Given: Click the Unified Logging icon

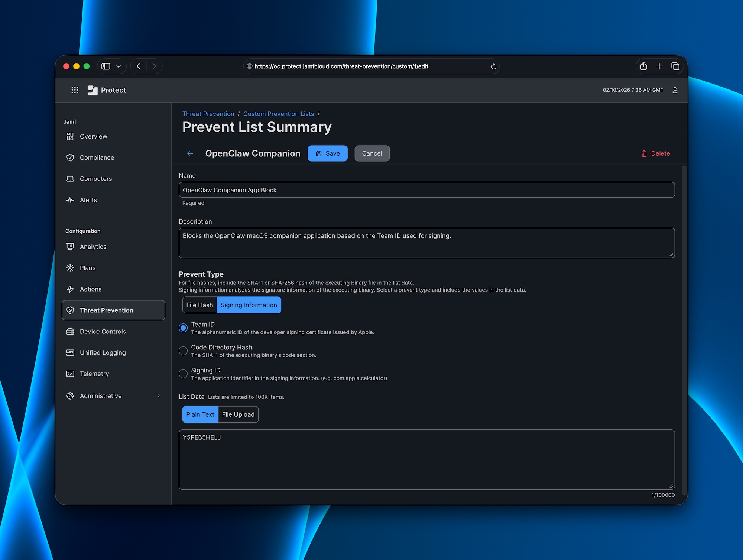Looking at the screenshot, I should [70, 352].
